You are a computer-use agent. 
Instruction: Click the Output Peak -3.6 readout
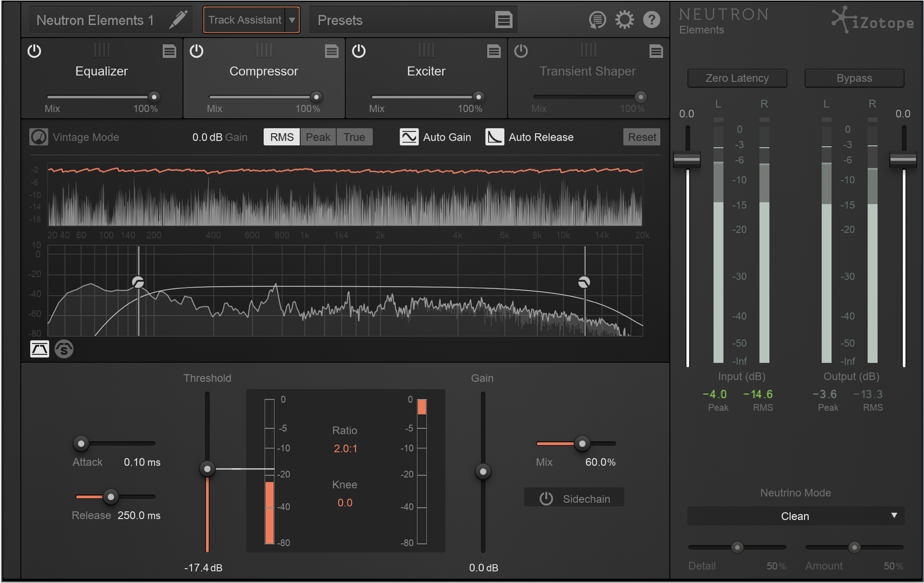(824, 394)
